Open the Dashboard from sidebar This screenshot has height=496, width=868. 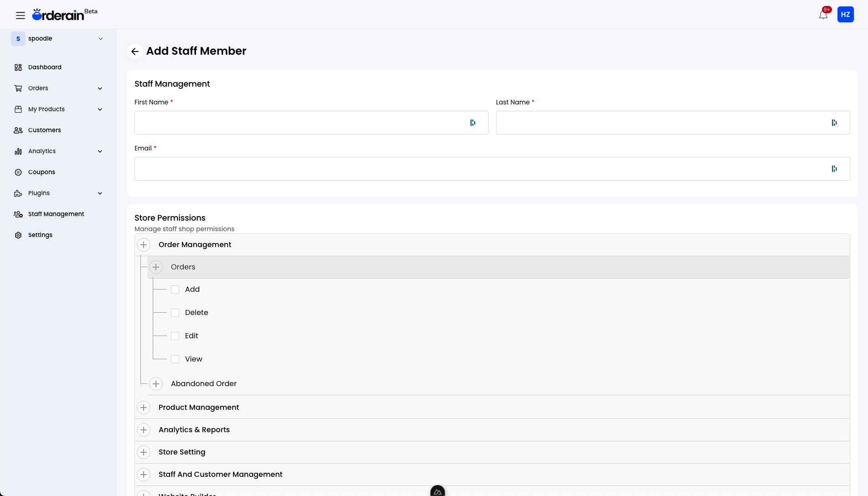pyautogui.click(x=45, y=67)
